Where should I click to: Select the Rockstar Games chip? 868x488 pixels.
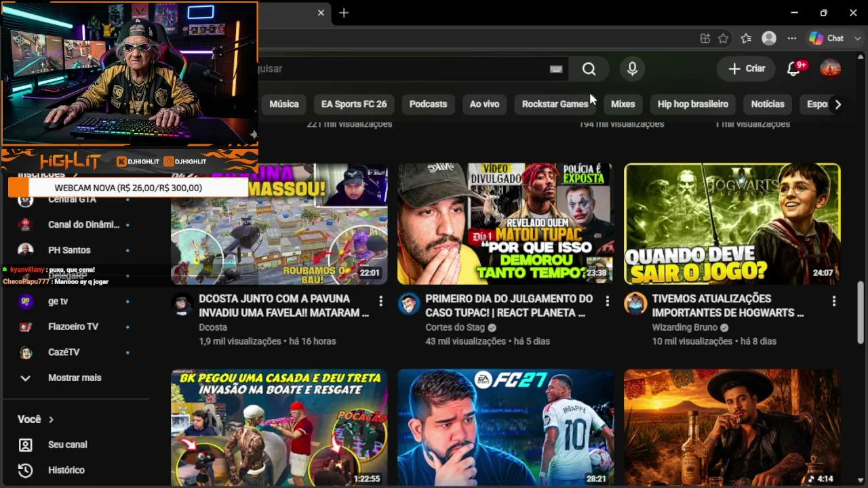point(555,104)
